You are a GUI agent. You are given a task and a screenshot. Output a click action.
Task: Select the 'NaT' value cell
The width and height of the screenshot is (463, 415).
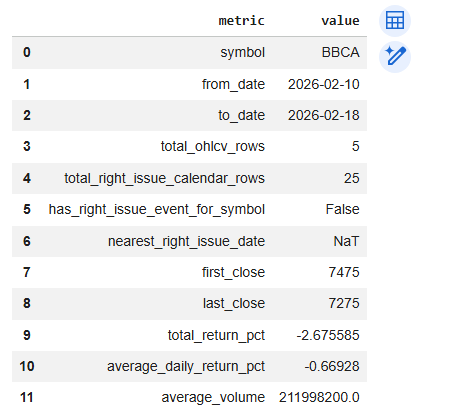tap(346, 241)
